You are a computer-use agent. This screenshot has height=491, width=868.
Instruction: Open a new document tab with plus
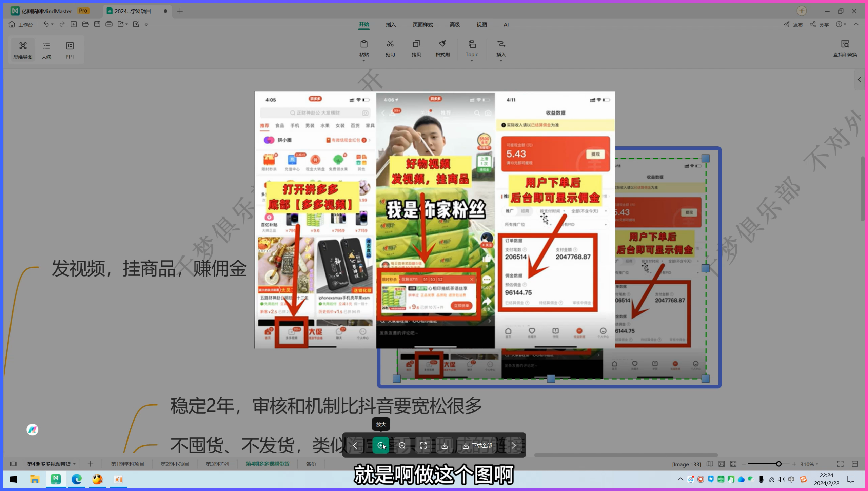tap(180, 11)
